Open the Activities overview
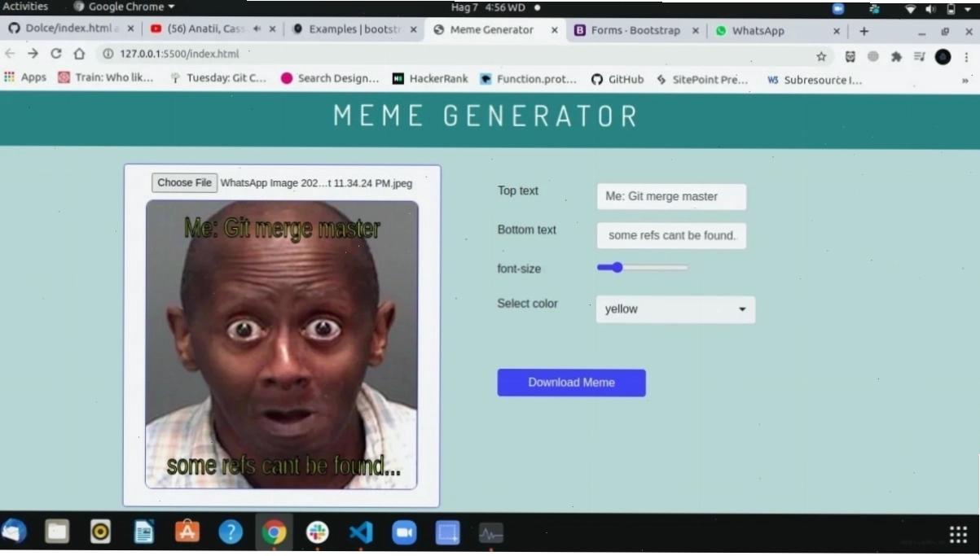Viewport: 980px width, 556px height. coord(25,7)
